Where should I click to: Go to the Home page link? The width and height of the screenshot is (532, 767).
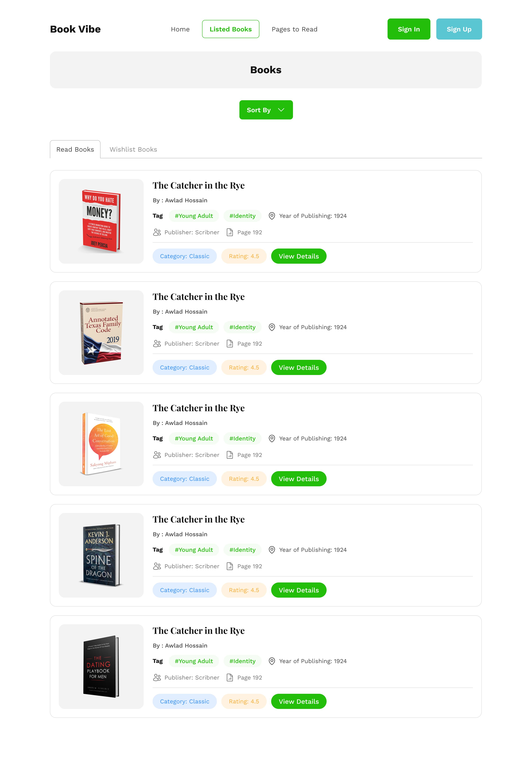(180, 29)
